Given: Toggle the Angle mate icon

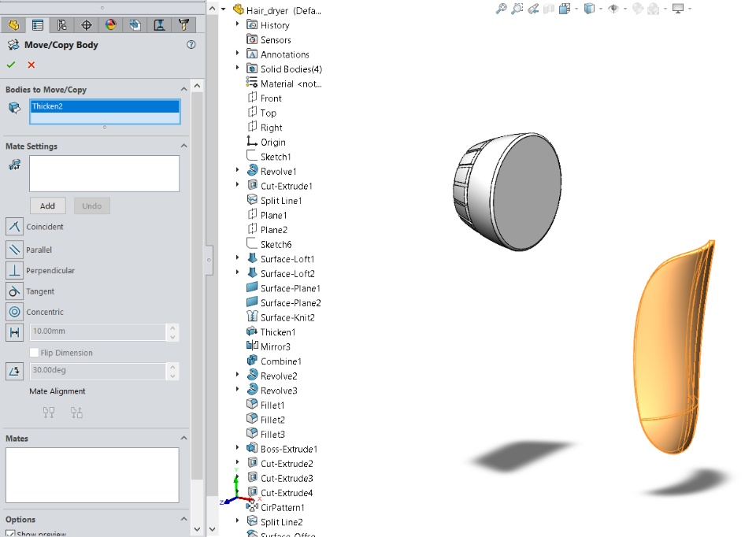Looking at the screenshot, I should (x=14, y=371).
